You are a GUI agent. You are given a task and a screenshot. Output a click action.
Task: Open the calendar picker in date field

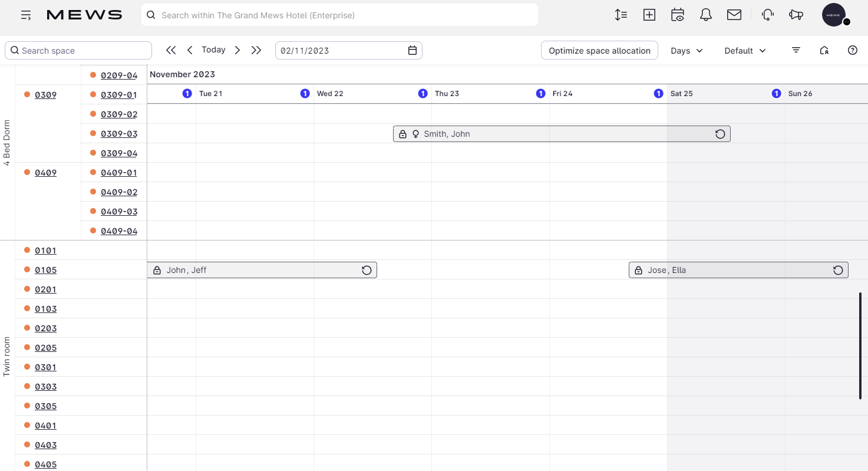(412, 51)
